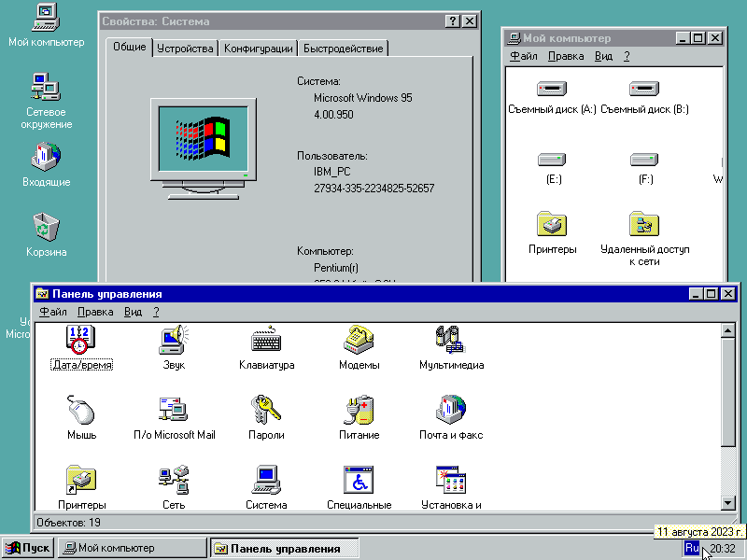Switch to the Конфигурации tab
The height and width of the screenshot is (560, 747).
[x=259, y=49]
